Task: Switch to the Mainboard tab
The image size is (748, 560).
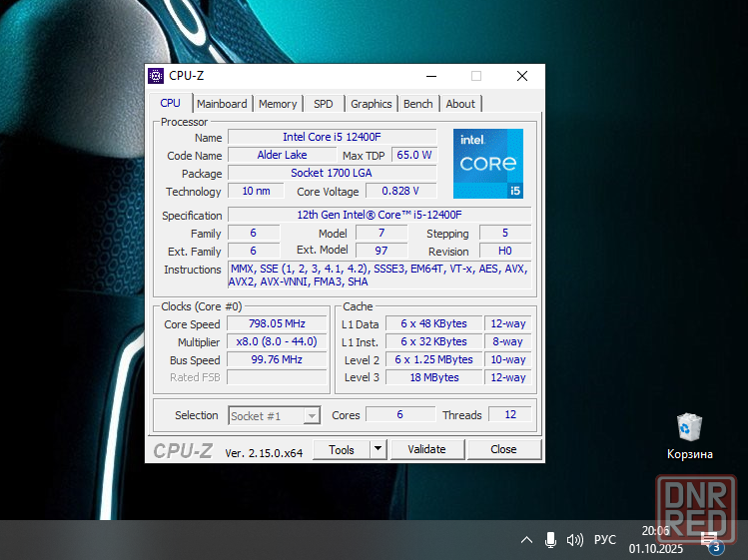Action: pyautogui.click(x=222, y=104)
